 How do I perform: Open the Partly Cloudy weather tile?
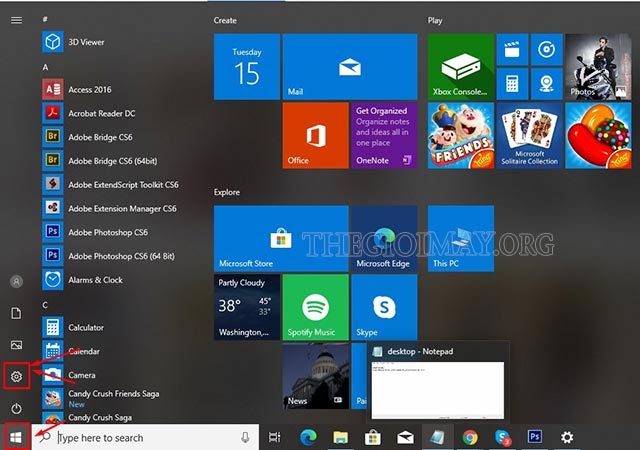point(247,307)
